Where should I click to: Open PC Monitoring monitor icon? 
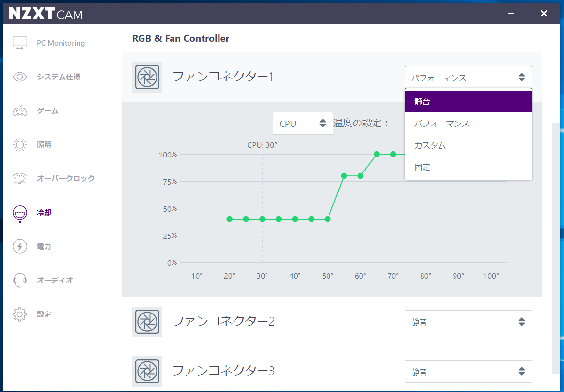click(20, 43)
